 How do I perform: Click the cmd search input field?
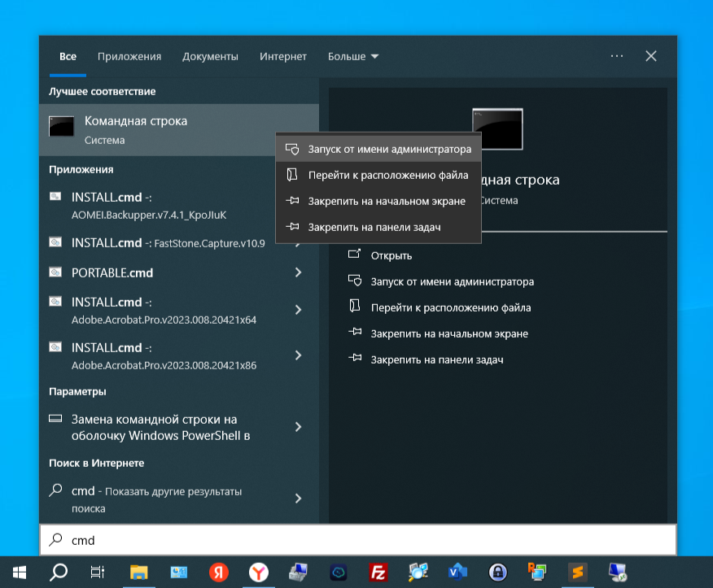point(358,540)
